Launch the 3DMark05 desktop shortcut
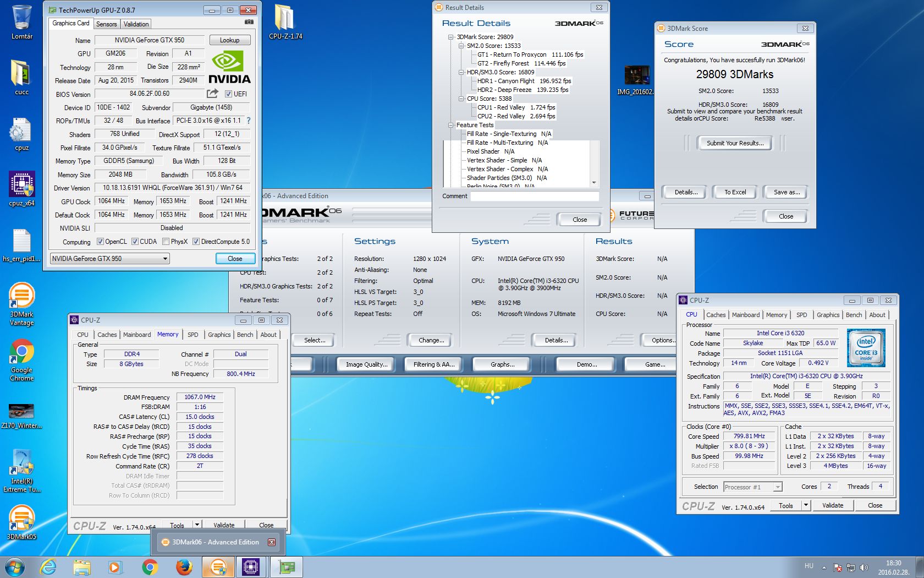The height and width of the screenshot is (578, 924). [x=21, y=523]
